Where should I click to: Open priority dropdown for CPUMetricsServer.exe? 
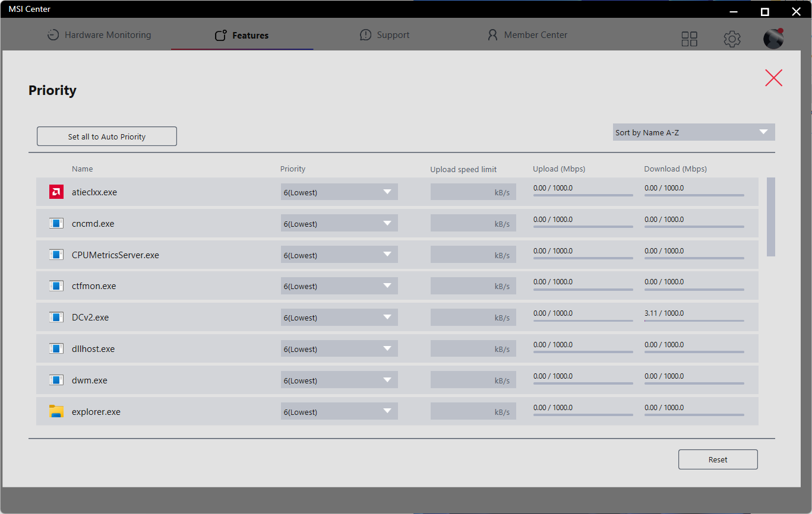pos(339,255)
